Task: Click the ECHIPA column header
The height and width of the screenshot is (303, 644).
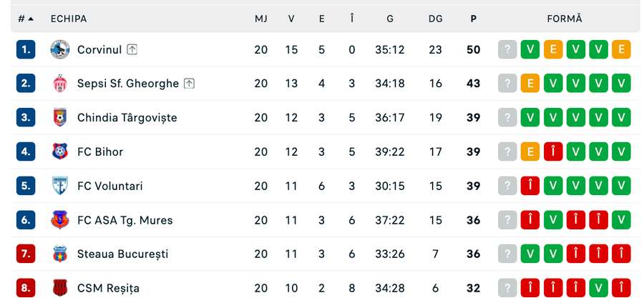Action: click(x=69, y=19)
